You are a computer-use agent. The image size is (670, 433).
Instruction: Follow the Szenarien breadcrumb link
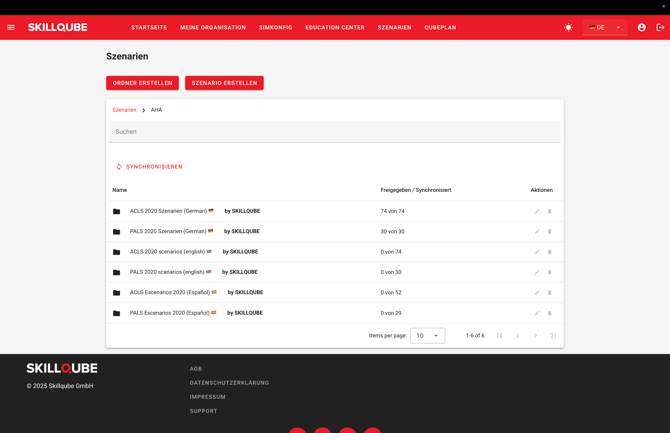coord(124,110)
